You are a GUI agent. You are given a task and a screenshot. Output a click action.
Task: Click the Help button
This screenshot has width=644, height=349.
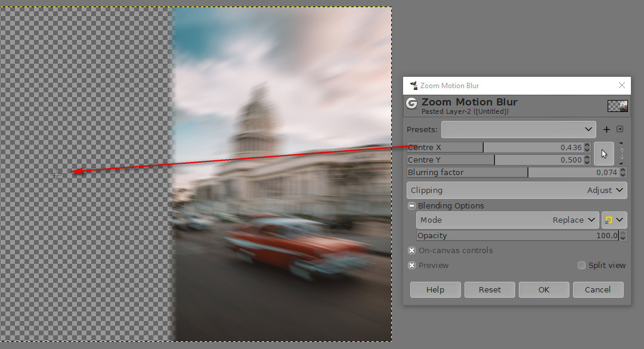pyautogui.click(x=435, y=289)
